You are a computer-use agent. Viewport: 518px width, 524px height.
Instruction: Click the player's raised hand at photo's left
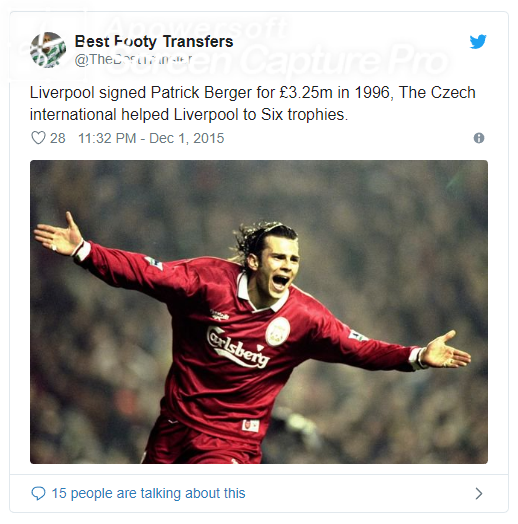pos(59,234)
